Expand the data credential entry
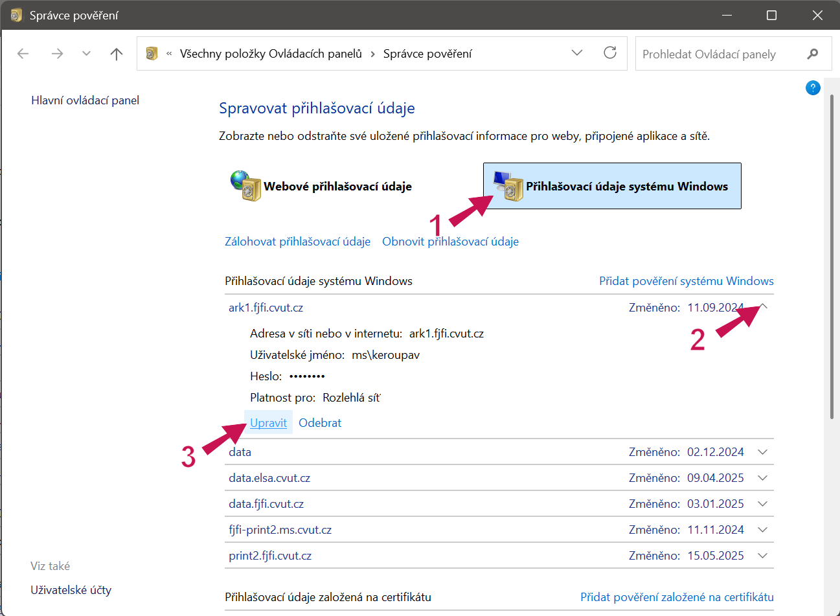The image size is (840, 616). pos(763,452)
